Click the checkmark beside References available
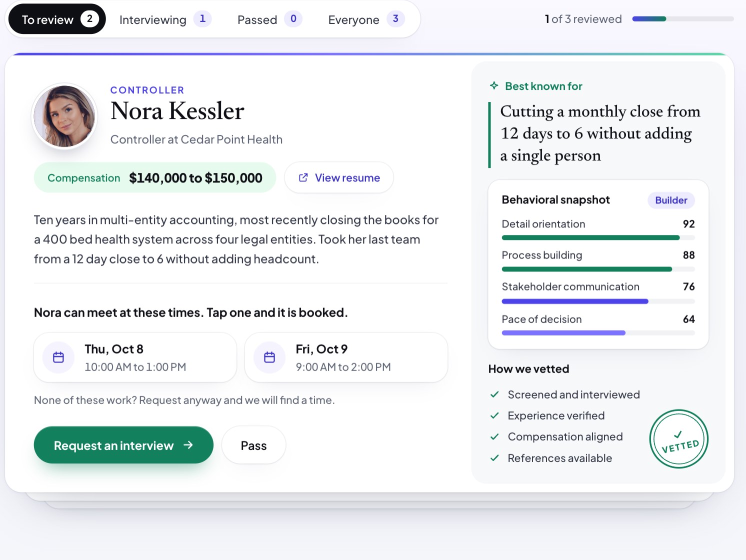The height and width of the screenshot is (560, 746). point(494,458)
